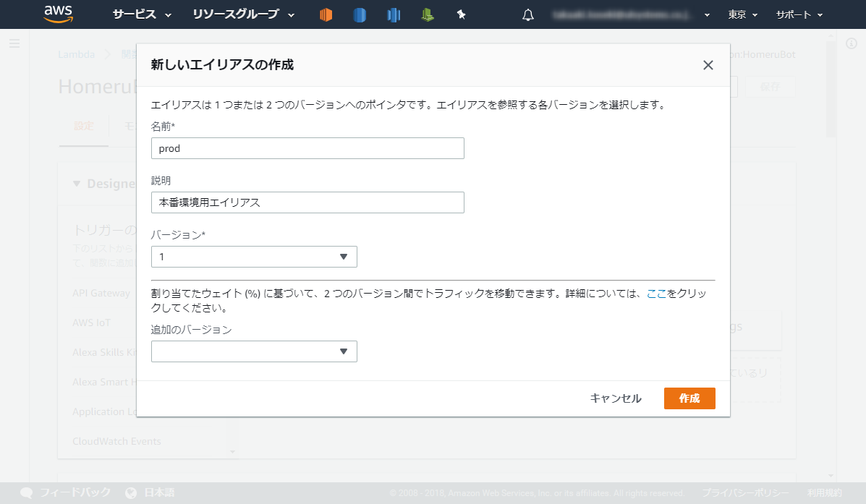
Task: Click the pin icon in the navigation bar
Action: [461, 14]
